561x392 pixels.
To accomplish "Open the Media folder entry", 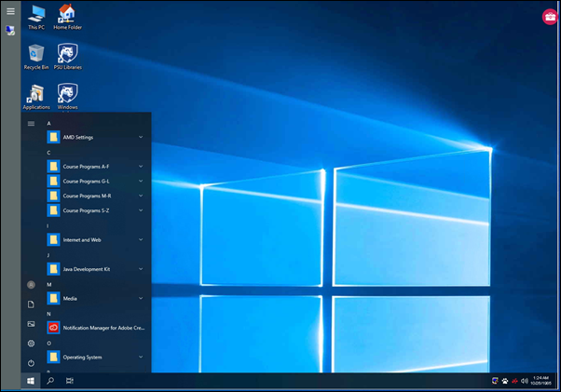I will point(96,298).
